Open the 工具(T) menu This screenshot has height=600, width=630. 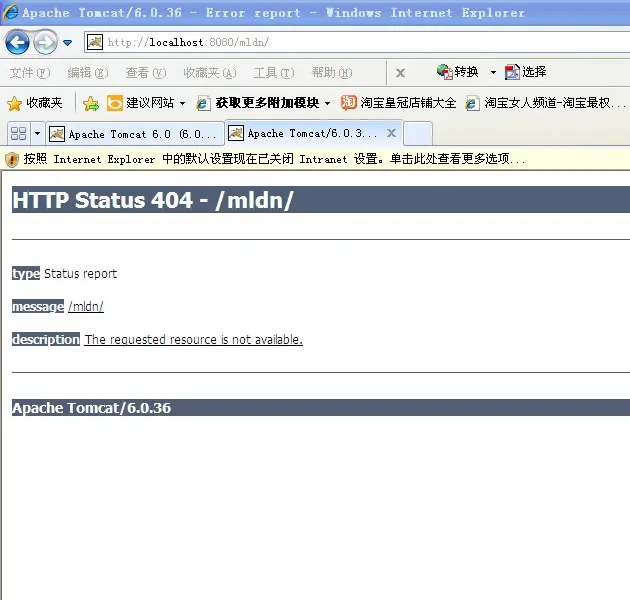tap(274, 73)
